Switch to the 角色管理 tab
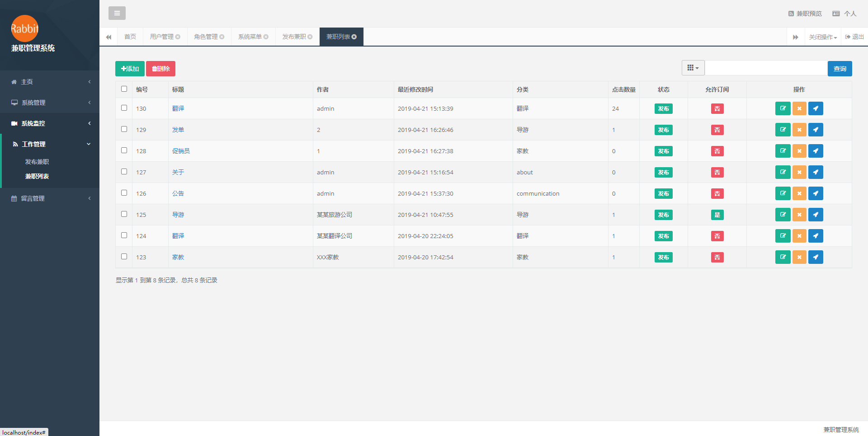The image size is (868, 436). tap(206, 37)
